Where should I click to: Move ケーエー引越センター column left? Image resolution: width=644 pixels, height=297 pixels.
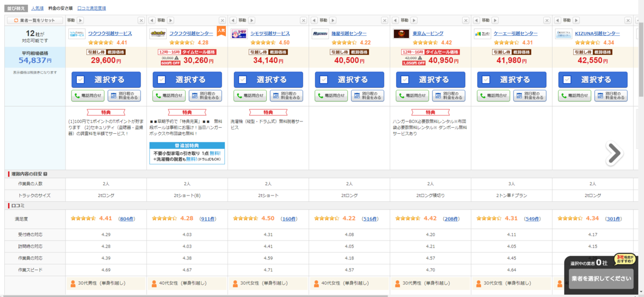pyautogui.click(x=476, y=20)
